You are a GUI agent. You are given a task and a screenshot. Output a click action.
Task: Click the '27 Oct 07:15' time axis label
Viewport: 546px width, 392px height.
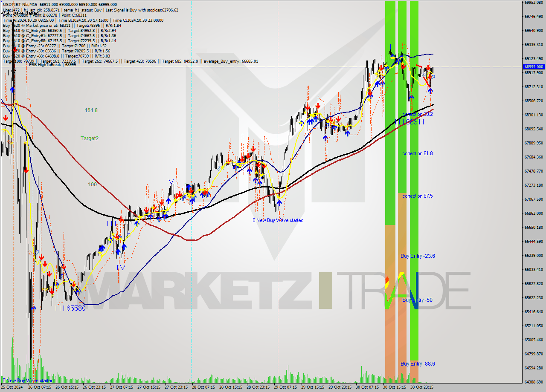122,387
